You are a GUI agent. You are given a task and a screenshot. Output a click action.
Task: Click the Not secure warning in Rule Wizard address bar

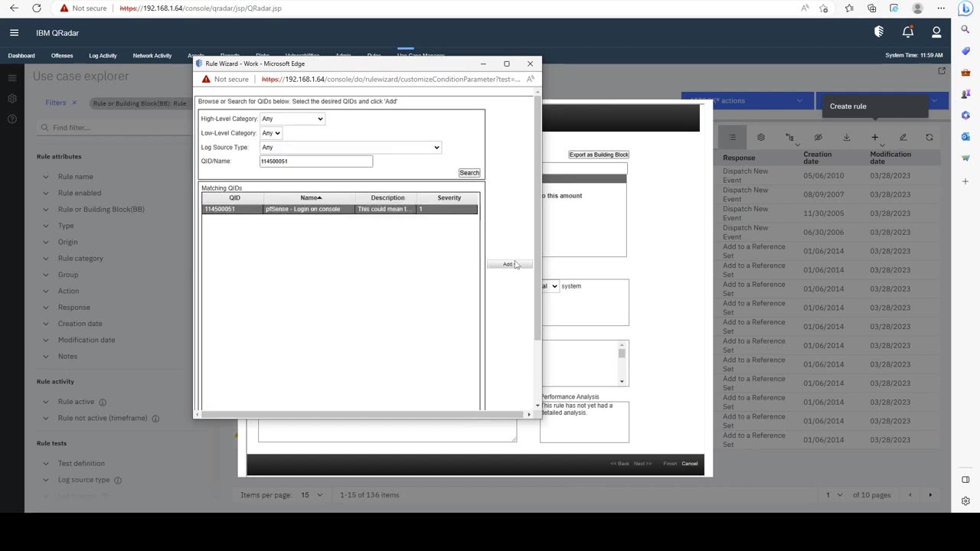[226, 79]
